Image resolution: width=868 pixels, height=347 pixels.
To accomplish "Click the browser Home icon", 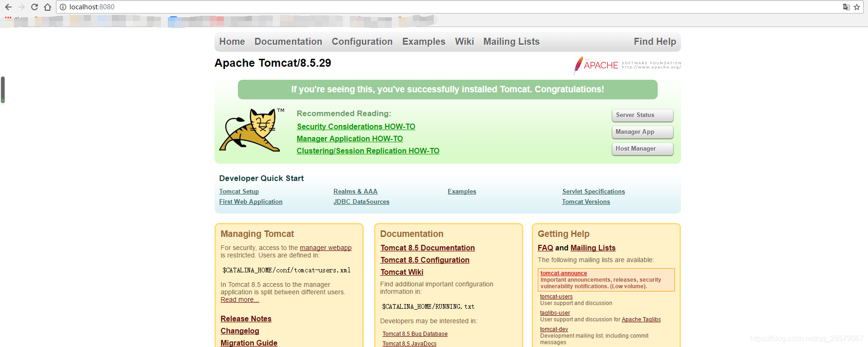I will 48,7.
